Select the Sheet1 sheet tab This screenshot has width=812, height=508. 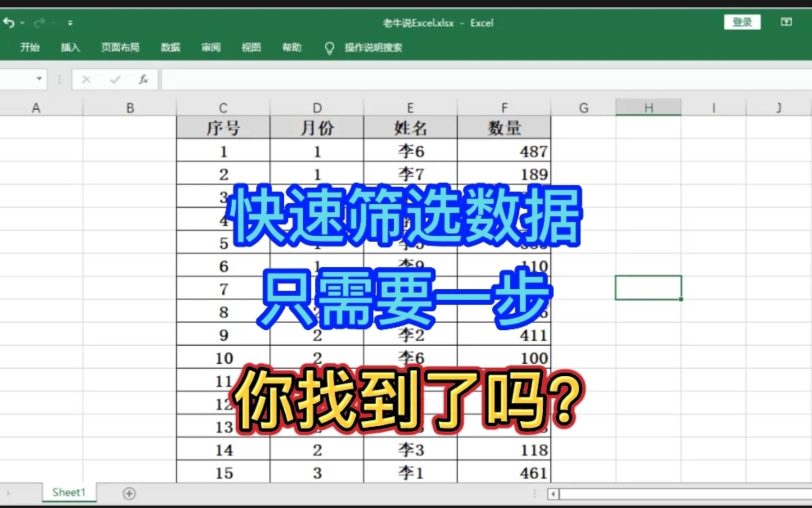click(69, 492)
